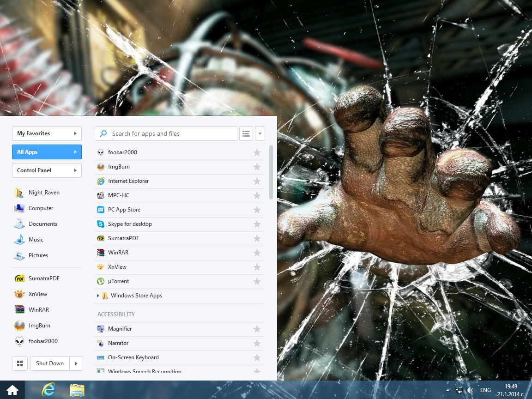The image size is (532, 399).
Task: Toggle favorite star for foobar2000
Action: point(257,153)
